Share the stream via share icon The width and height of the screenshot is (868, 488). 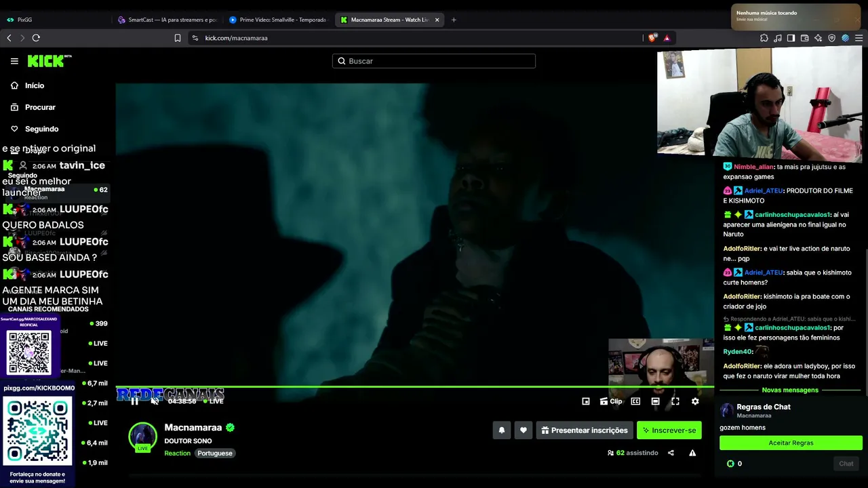671,453
